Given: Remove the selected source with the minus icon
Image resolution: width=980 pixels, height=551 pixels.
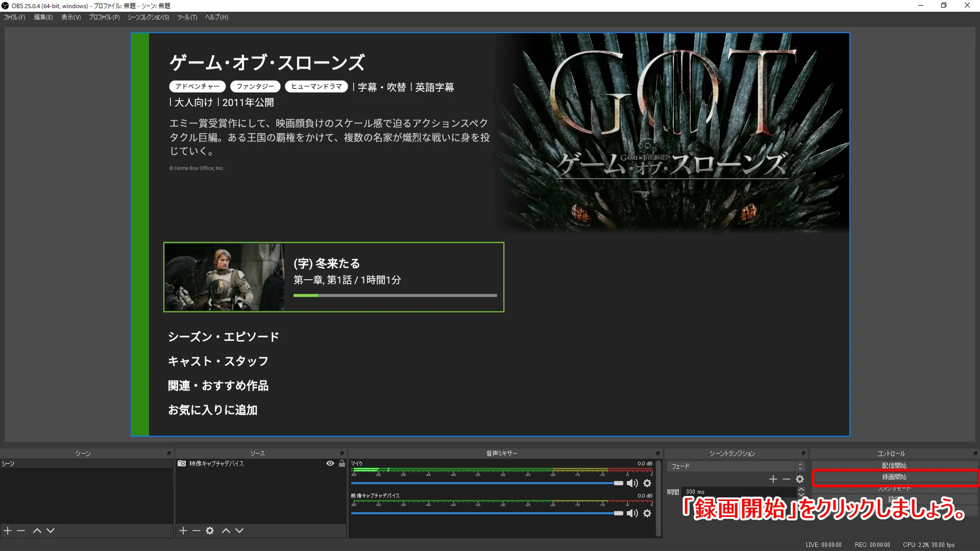Looking at the screenshot, I should click(x=197, y=531).
